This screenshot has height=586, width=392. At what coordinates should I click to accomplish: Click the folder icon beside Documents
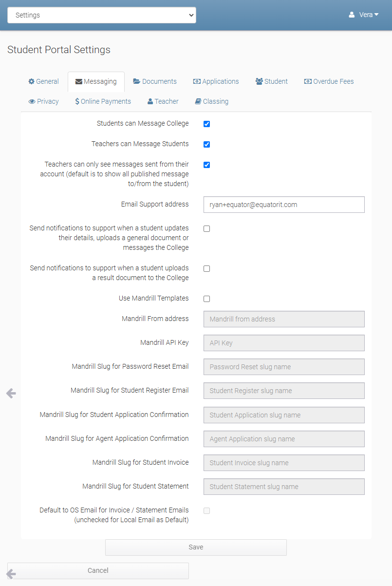click(x=137, y=81)
